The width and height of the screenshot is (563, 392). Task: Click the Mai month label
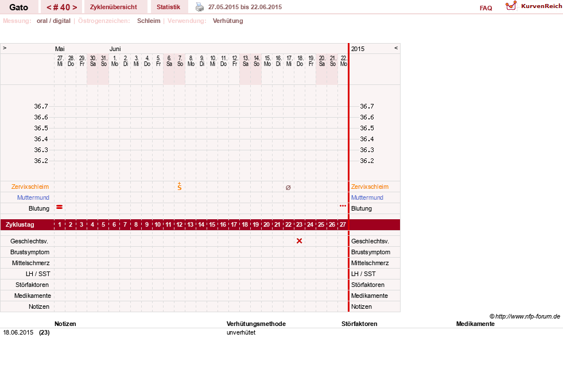[60, 49]
